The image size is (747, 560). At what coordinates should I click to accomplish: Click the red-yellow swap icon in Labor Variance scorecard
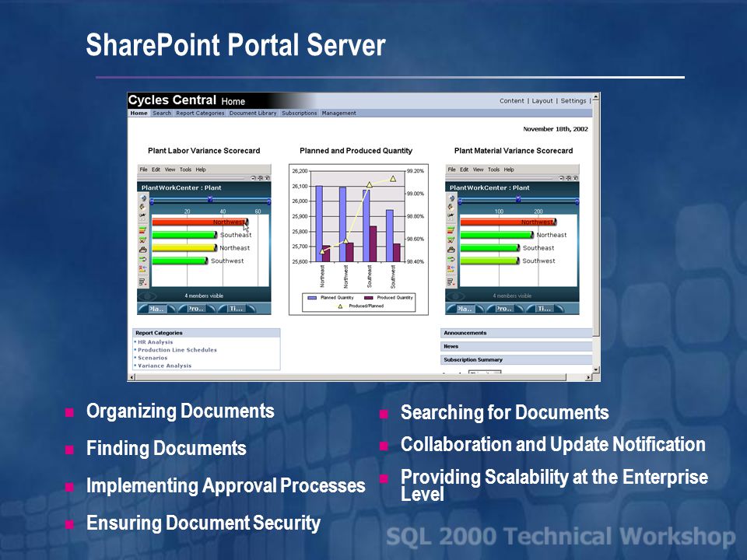tap(143, 268)
